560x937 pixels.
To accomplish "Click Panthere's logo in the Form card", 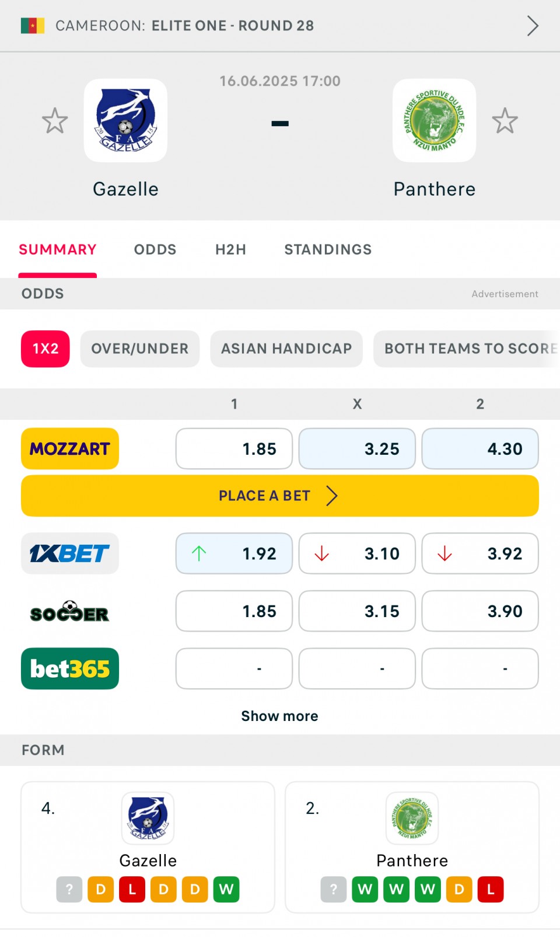I will pyautogui.click(x=412, y=818).
